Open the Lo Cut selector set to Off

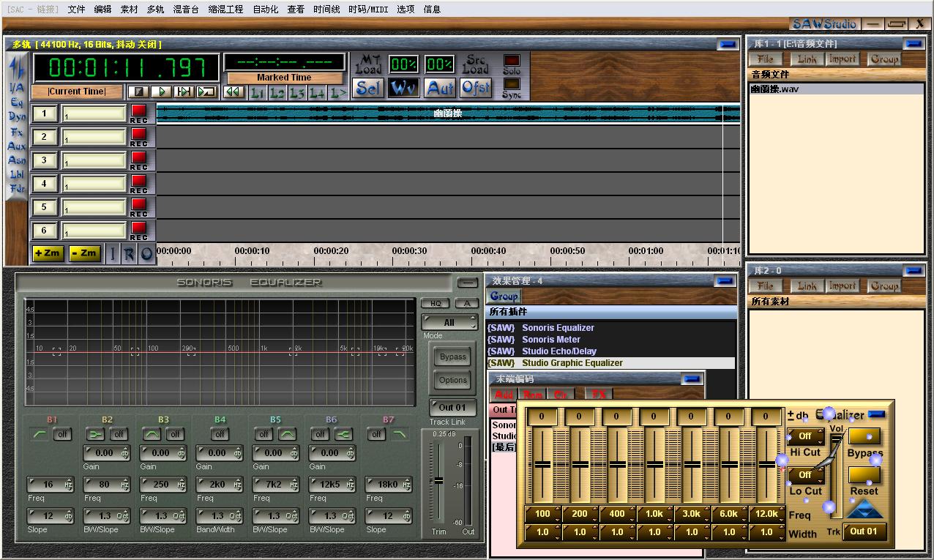pos(805,475)
